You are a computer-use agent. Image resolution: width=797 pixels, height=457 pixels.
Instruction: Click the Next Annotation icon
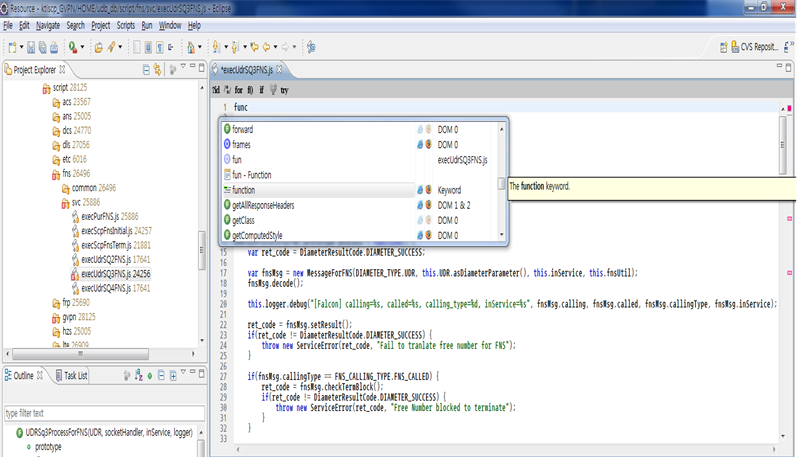(x=217, y=47)
